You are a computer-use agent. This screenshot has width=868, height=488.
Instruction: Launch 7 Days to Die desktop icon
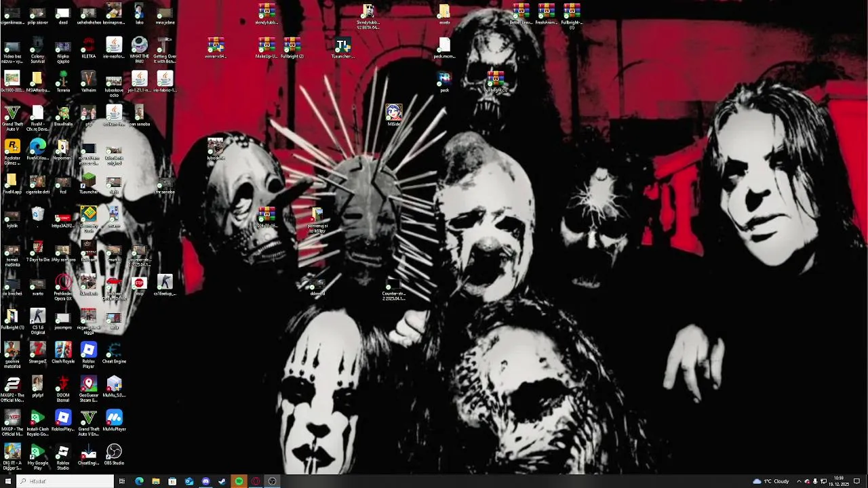click(x=37, y=252)
